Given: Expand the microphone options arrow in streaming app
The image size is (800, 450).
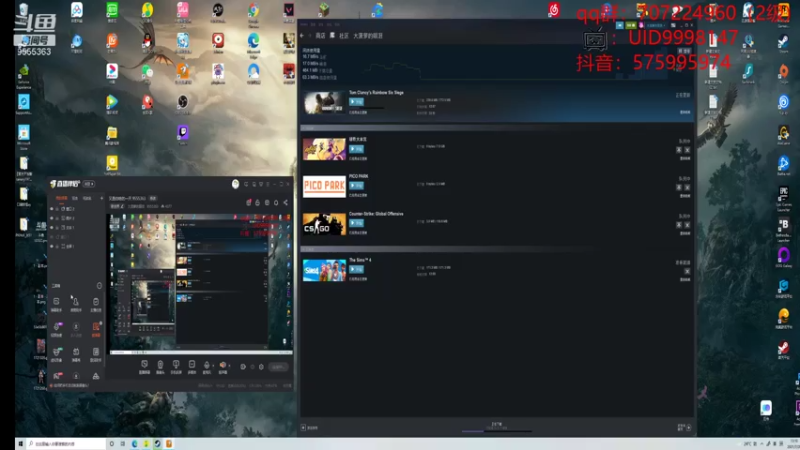Looking at the screenshot, I should [213, 365].
